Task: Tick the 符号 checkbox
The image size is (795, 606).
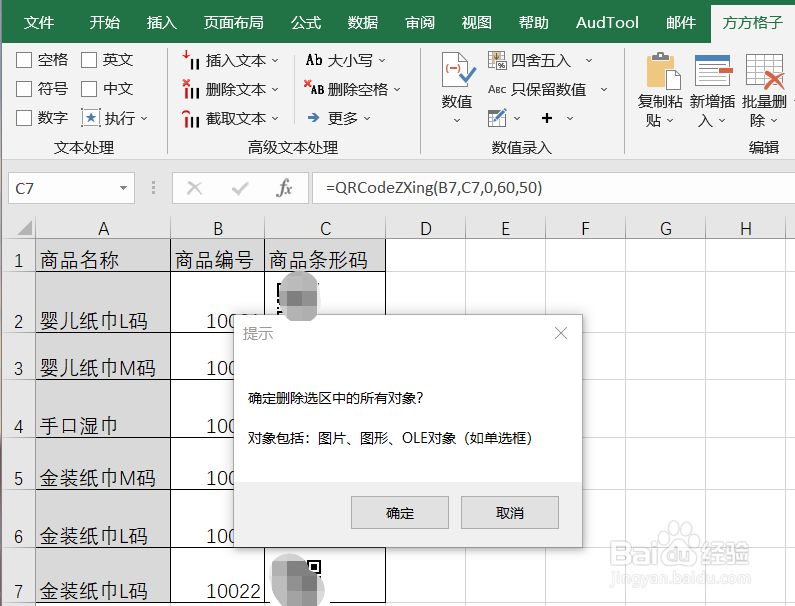Action: 24,89
